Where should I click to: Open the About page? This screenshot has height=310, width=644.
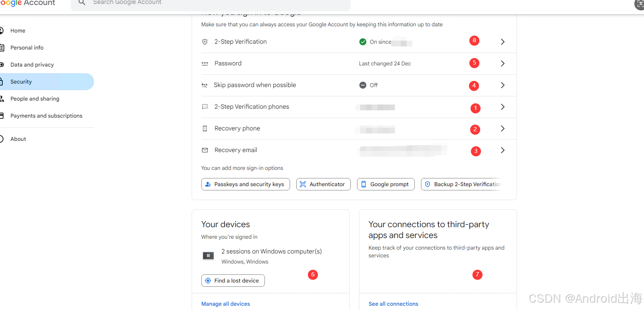18,139
